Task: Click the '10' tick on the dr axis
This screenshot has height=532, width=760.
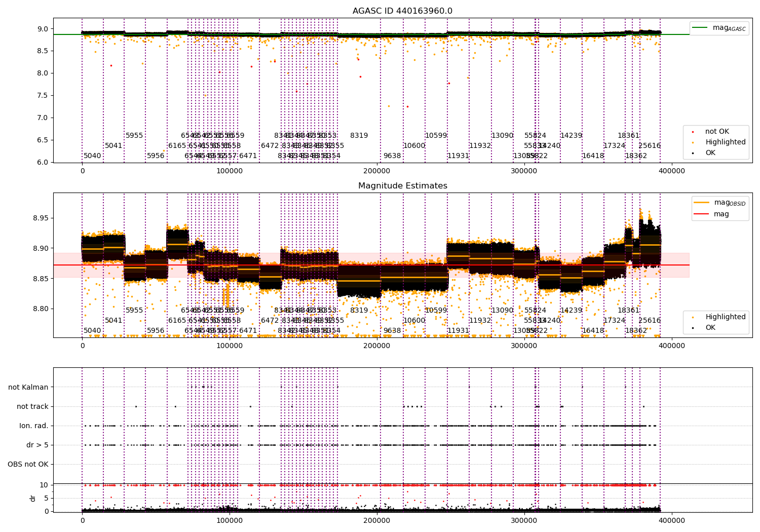Action: 45,485
